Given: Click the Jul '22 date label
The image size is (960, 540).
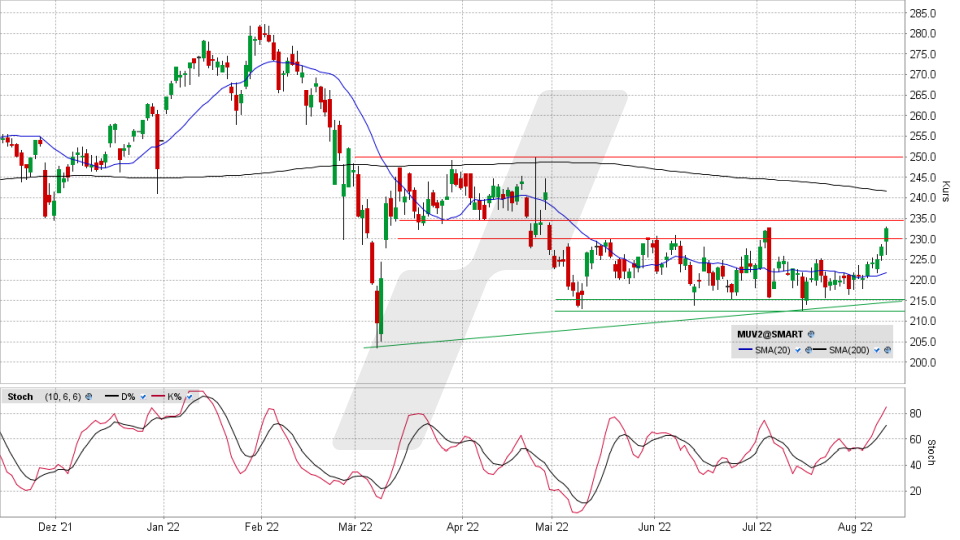Looking at the screenshot, I should pos(757,527).
